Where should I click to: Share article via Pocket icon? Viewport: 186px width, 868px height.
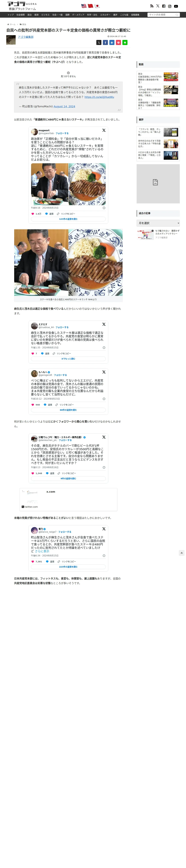118,42
